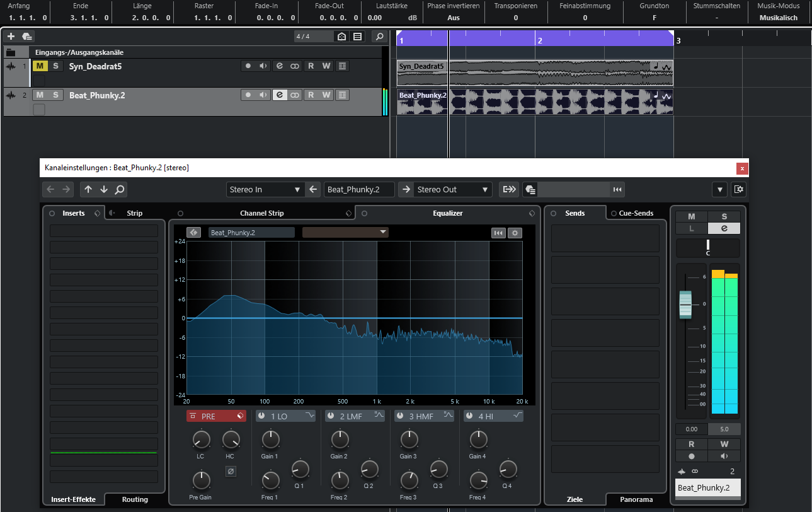Click the channel volume fader handle
The height and width of the screenshot is (512, 812).
[x=685, y=305]
